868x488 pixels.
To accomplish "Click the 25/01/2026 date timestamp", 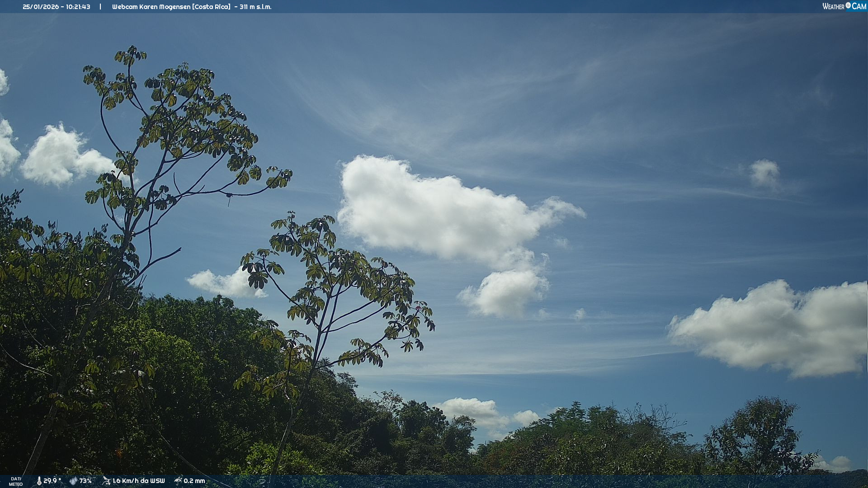I will click(x=41, y=7).
